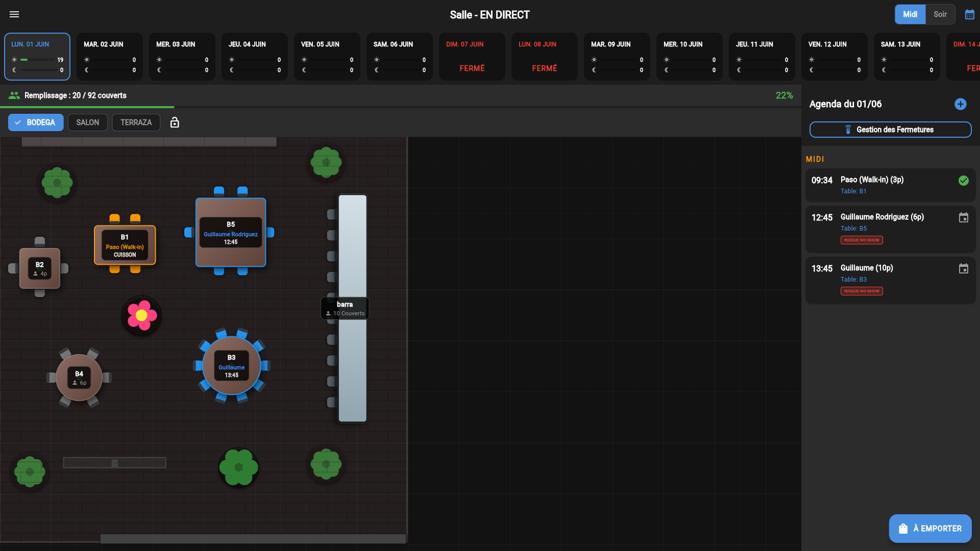Select day MAR. 02 JUIN
Image resolution: width=980 pixels, height=551 pixels.
tap(110, 57)
